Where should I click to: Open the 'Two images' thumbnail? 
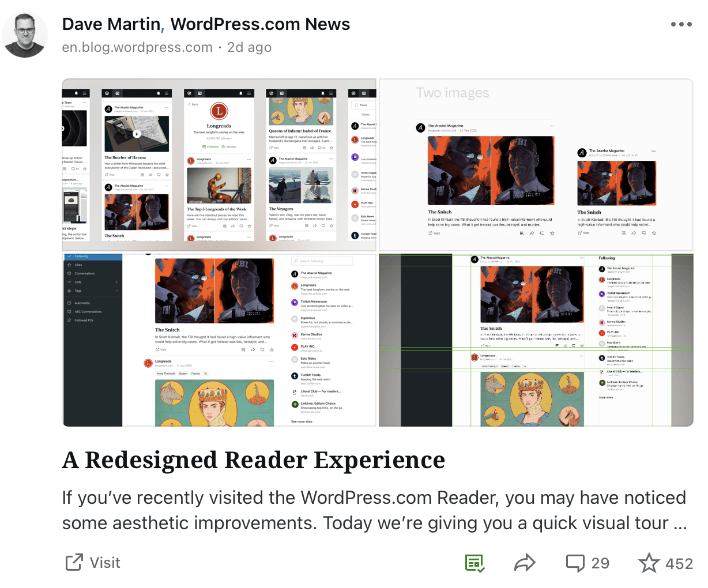536,165
